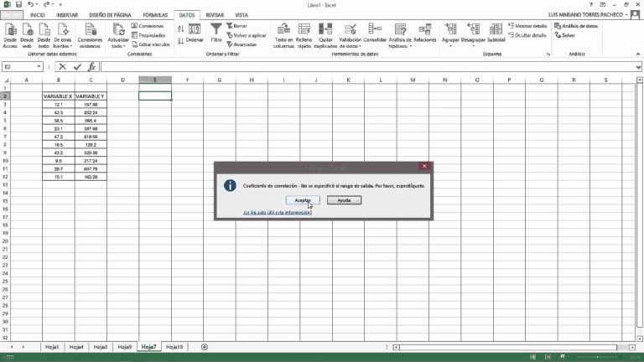
Task: Switch to the INICIO tab
Action: (x=38, y=15)
